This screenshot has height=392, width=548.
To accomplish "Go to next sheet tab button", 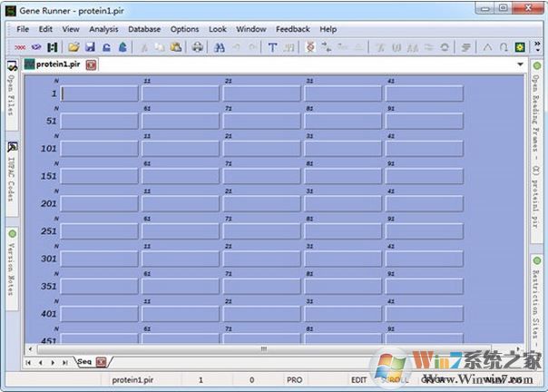I will coord(53,363).
